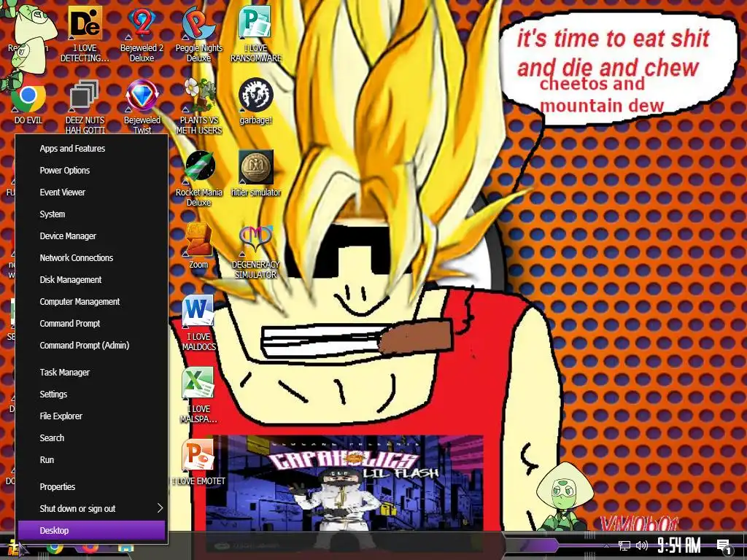The height and width of the screenshot is (560, 747).
Task: Choose Network Connections menu entry
Action: point(91,258)
